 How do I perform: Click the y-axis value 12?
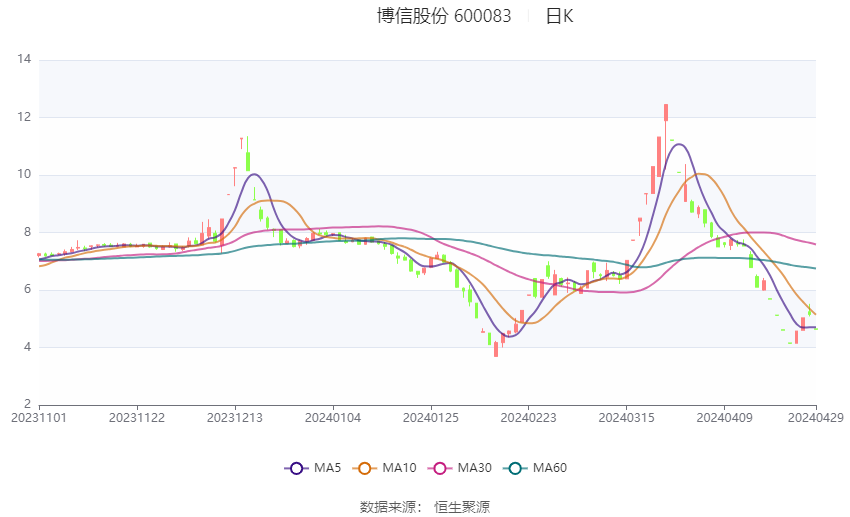coord(24,117)
